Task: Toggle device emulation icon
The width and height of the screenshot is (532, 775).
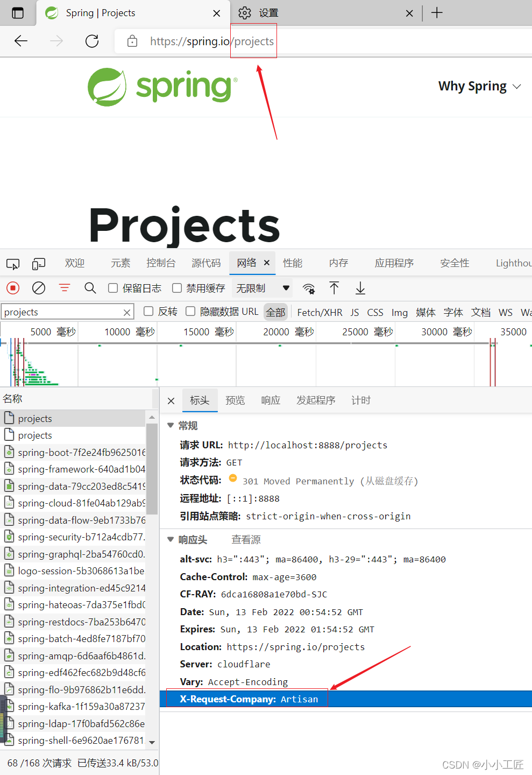Action: 39,264
